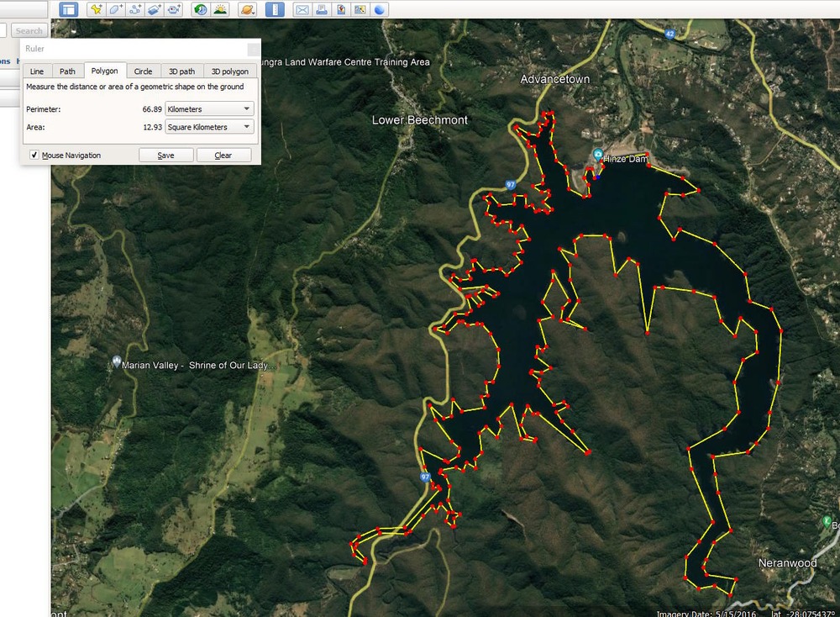The width and height of the screenshot is (840, 617).
Task: Click the Hinze Dam placemark icon
Action: point(597,155)
